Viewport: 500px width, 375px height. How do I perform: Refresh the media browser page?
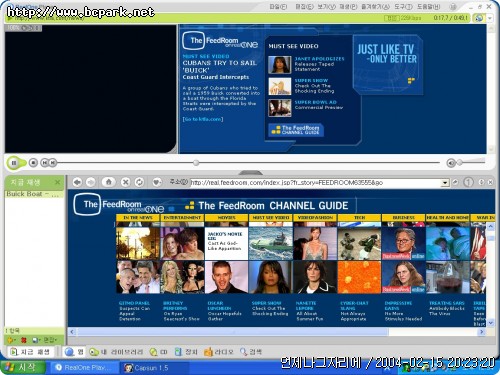click(x=139, y=182)
